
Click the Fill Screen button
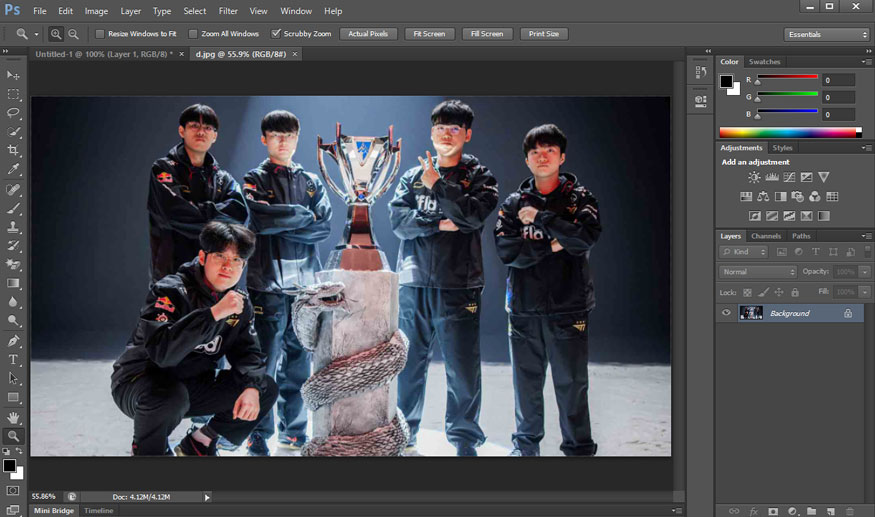click(x=487, y=34)
